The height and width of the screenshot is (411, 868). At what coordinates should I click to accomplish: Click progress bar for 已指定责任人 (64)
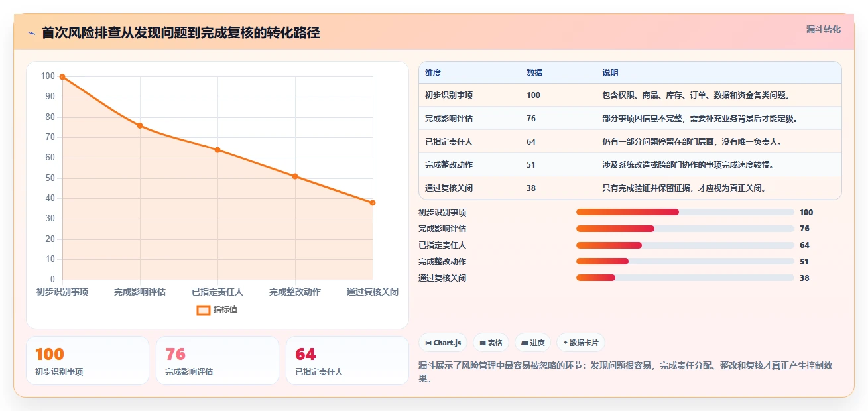[x=685, y=245]
